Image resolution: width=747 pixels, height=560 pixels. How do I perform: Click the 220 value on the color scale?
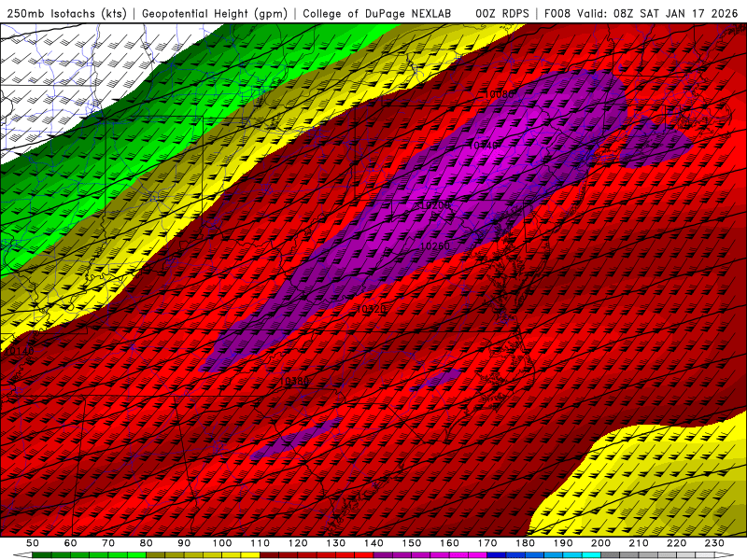[x=676, y=543]
